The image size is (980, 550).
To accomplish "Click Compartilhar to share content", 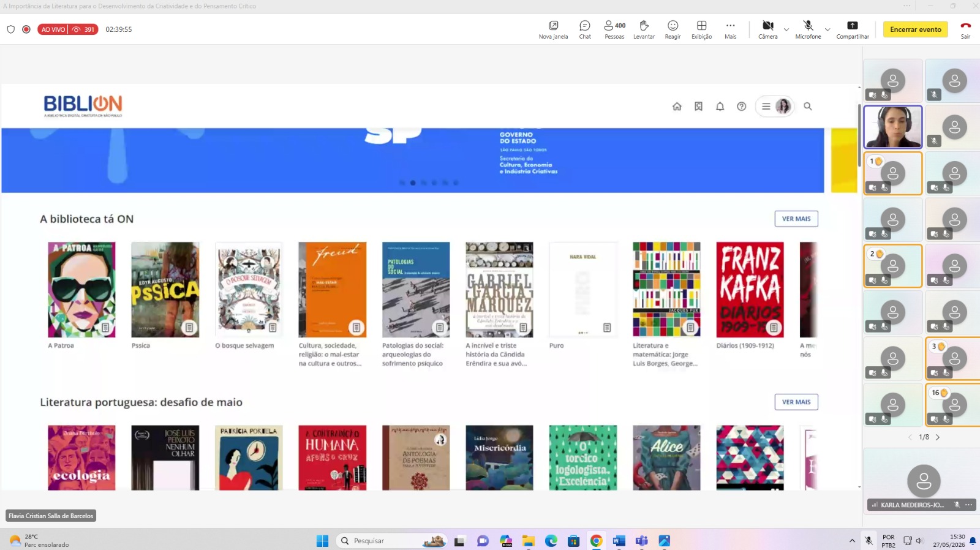I will click(853, 29).
